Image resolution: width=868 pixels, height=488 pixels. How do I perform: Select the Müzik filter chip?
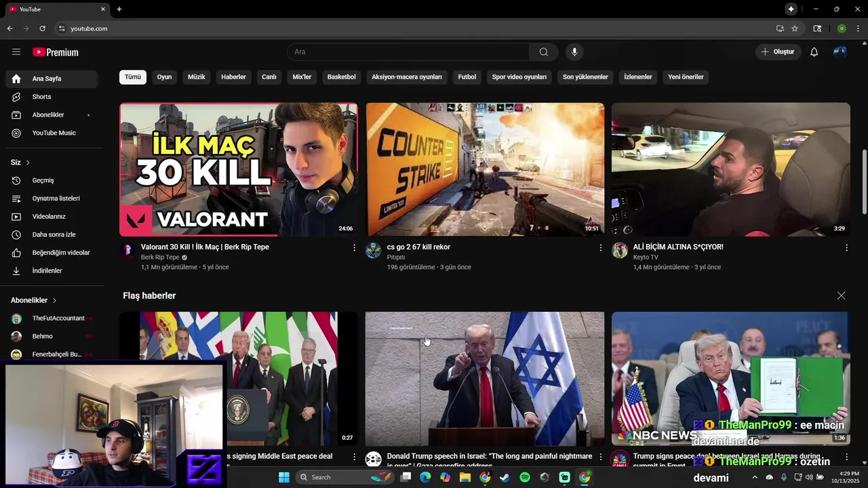coord(196,77)
